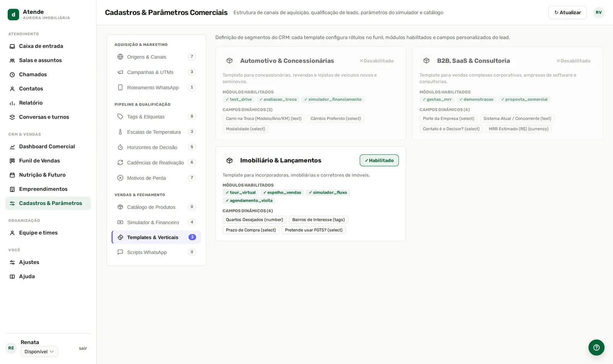Open Equipe e times page

pyautogui.click(x=48, y=233)
